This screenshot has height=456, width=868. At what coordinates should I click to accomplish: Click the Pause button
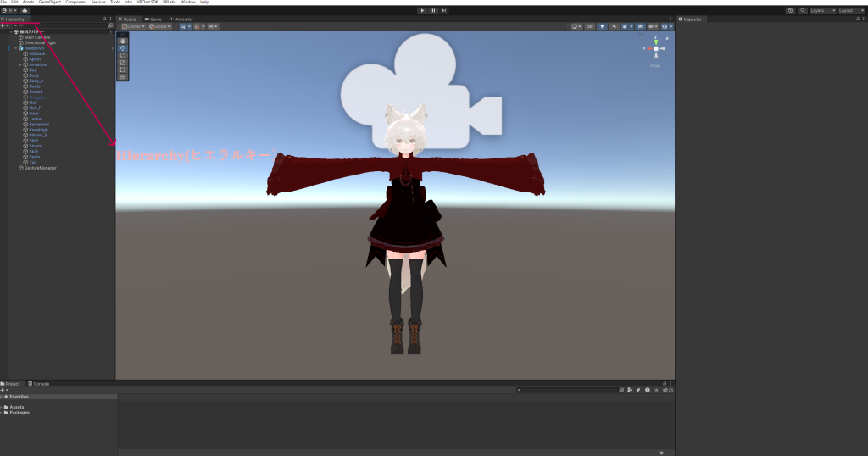[x=433, y=10]
